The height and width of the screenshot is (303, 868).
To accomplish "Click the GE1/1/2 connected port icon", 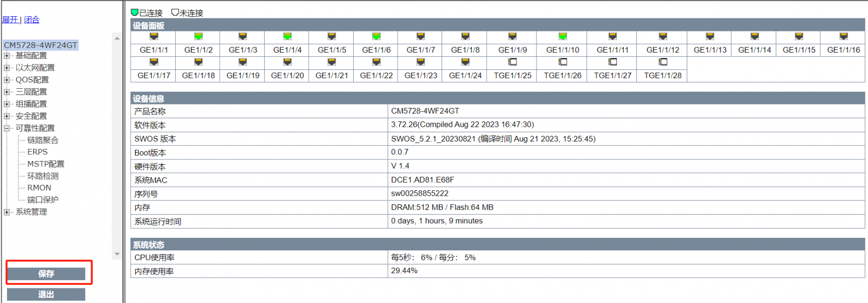I will pos(199,37).
